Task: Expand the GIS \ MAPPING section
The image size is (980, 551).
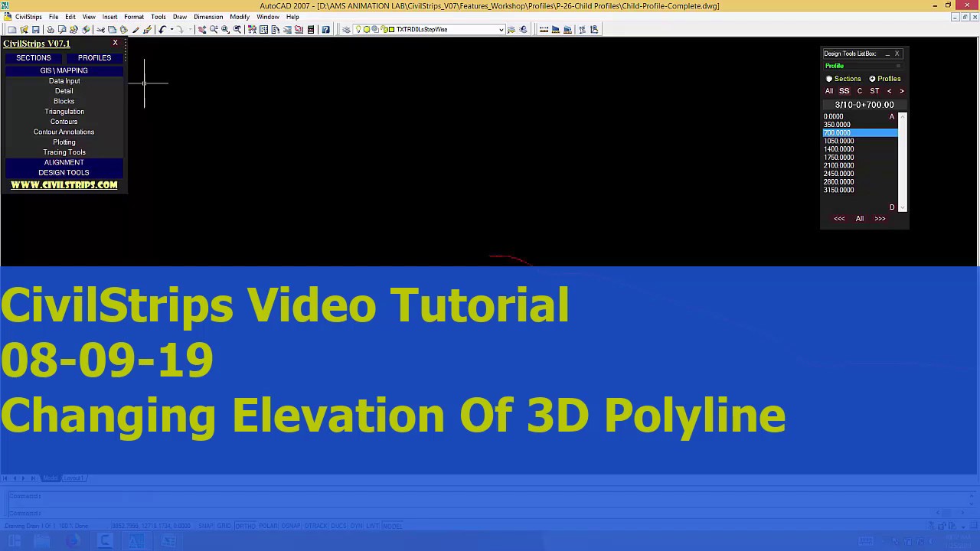Action: (x=64, y=70)
